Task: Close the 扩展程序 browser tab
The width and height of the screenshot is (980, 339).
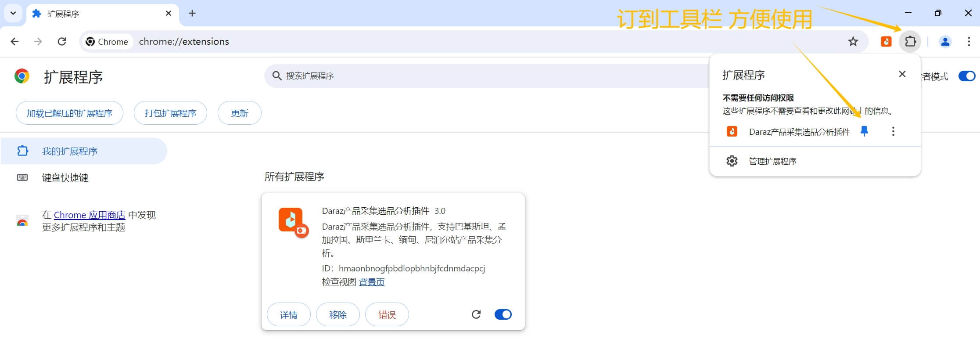Action: 169,14
